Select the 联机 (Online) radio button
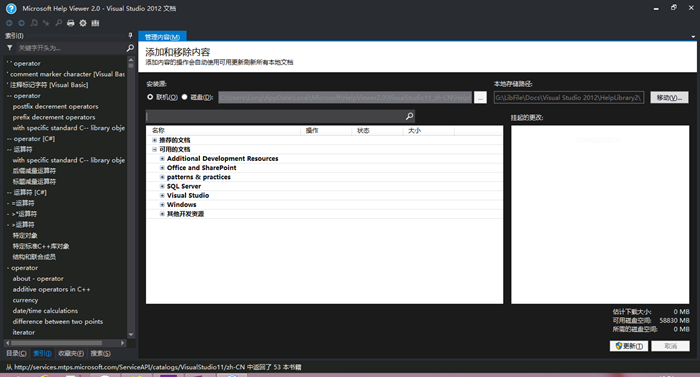This screenshot has height=377, width=700. click(150, 97)
